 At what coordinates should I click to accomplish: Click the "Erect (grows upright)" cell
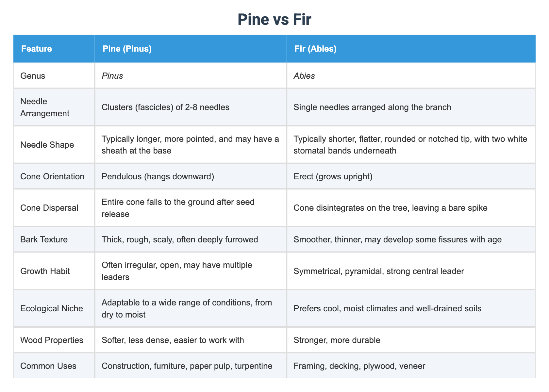pos(333,176)
